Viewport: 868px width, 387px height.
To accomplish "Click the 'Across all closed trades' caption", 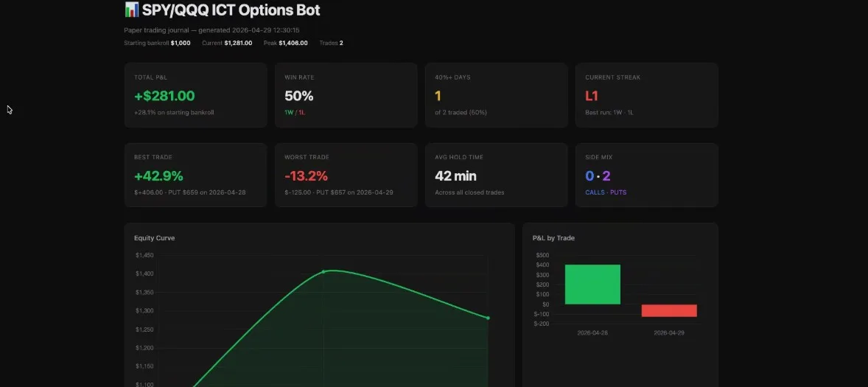I will click(469, 192).
